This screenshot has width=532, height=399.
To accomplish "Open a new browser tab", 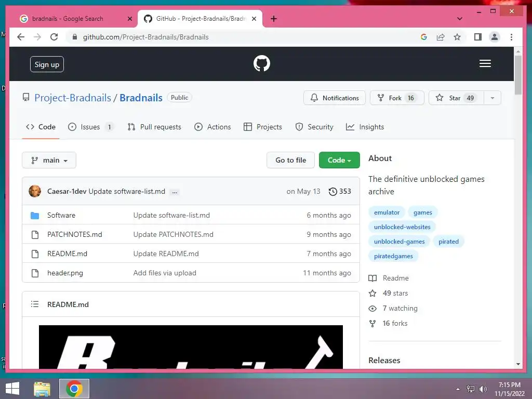I will coord(274,19).
